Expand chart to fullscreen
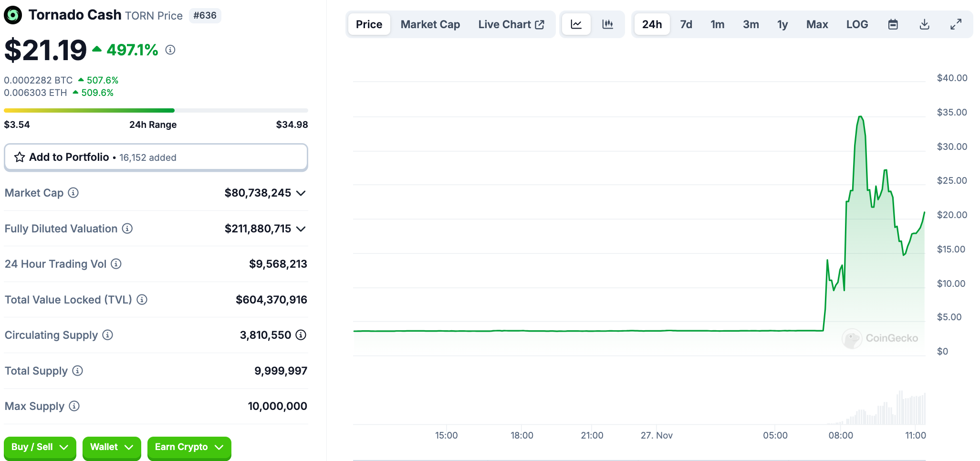 [x=956, y=24]
